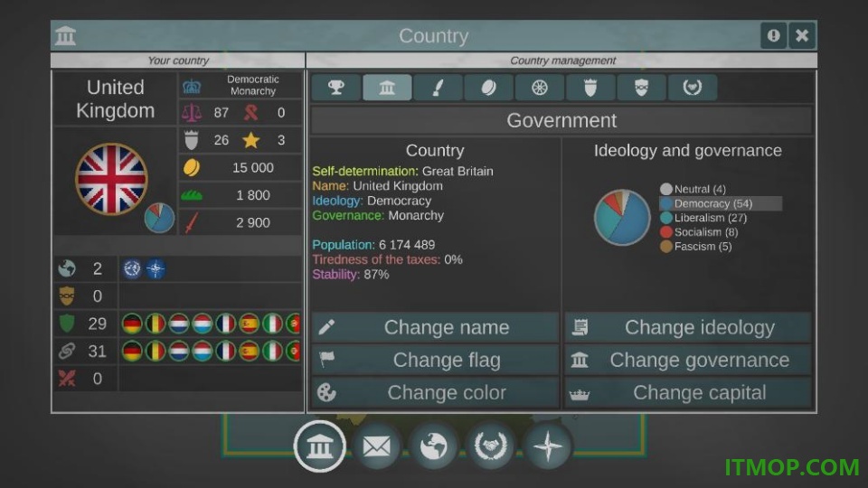The width and height of the screenshot is (868, 488).
Task: Click the green shield pacts row icon
Action: pos(66,324)
